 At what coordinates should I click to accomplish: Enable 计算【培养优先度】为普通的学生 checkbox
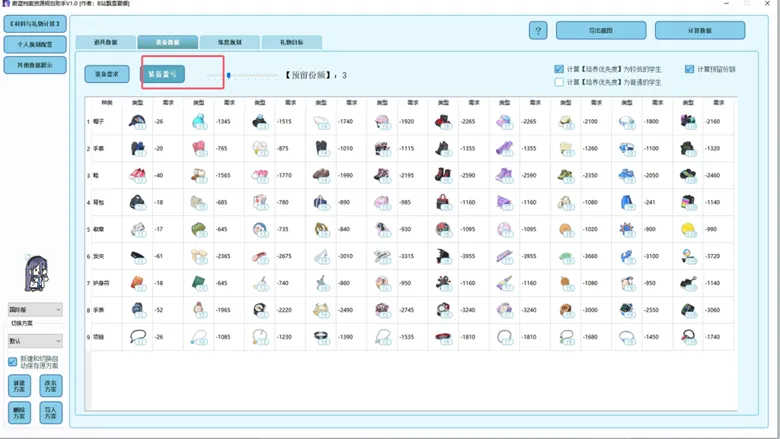[559, 82]
